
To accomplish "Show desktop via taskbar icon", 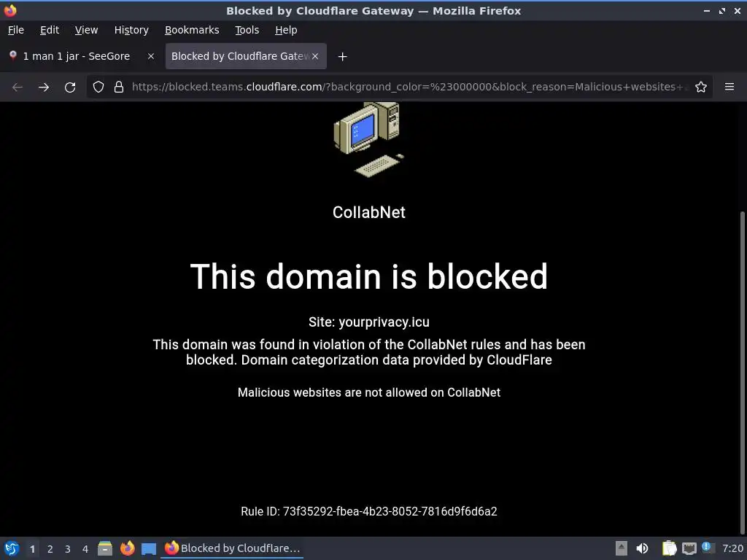I will 149,549.
